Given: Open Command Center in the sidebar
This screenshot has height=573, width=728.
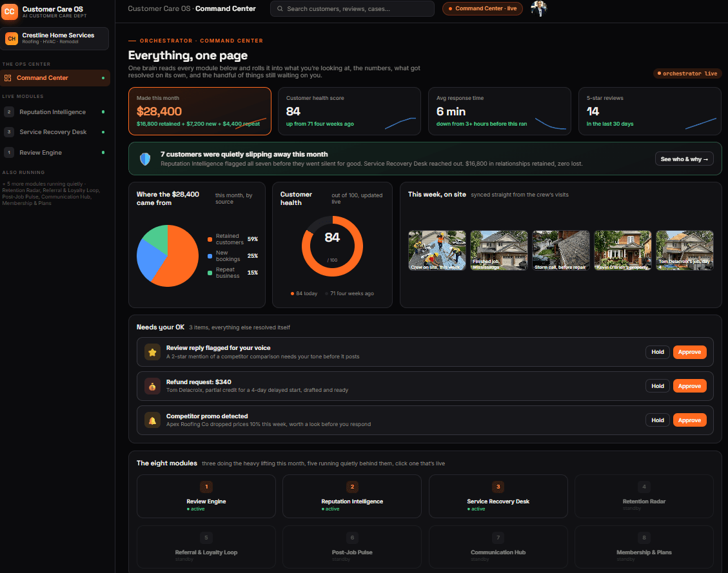Looking at the screenshot, I should [55, 78].
